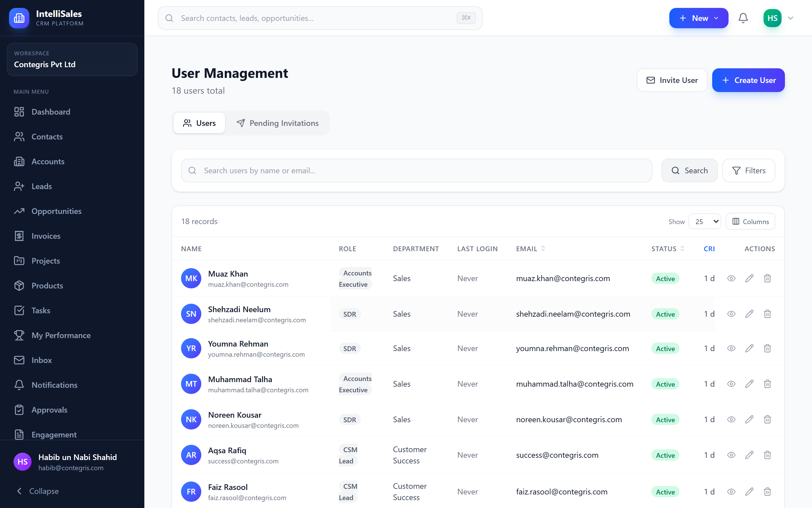Open Opportunities in sidebar
812x508 pixels.
click(72, 211)
